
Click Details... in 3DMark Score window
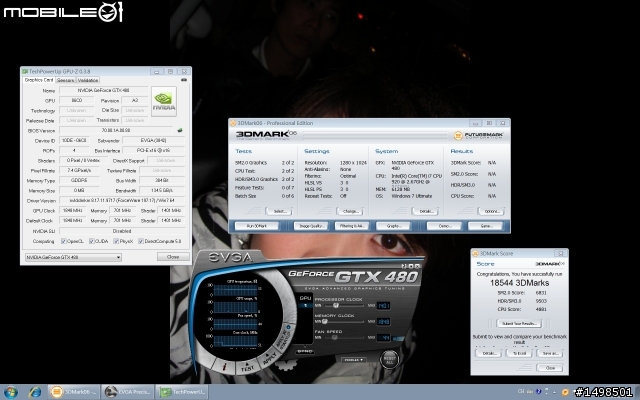click(x=489, y=353)
